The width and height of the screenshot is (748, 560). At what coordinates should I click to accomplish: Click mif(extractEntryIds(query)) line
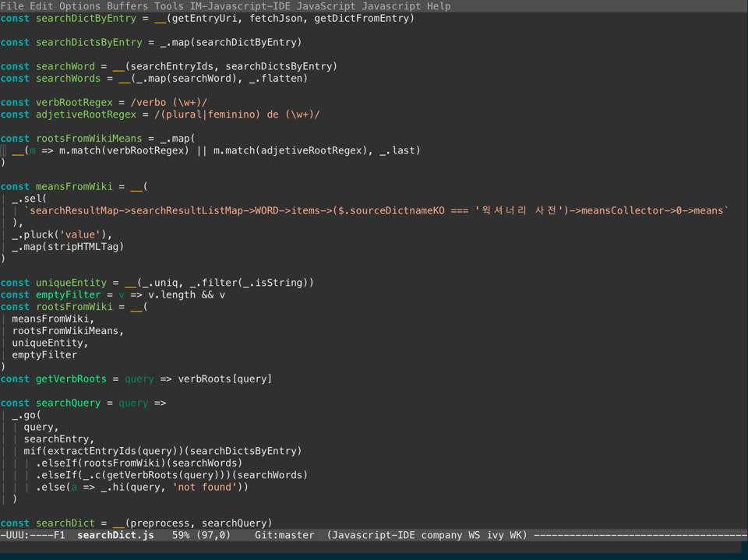[163, 451]
